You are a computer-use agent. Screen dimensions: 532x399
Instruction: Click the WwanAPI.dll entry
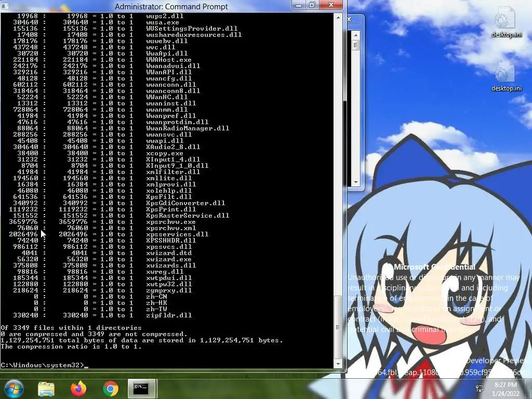[169, 72]
